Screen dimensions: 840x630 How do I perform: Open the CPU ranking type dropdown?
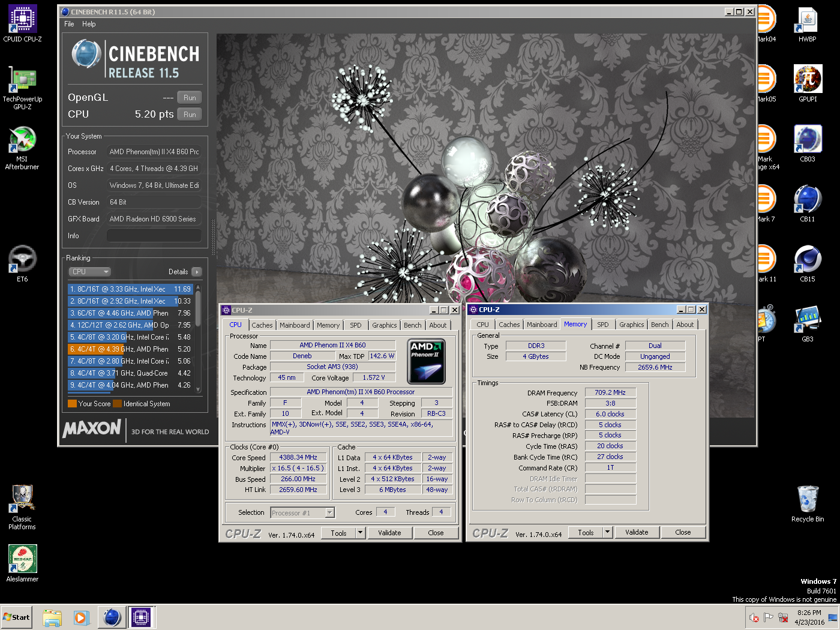90,272
